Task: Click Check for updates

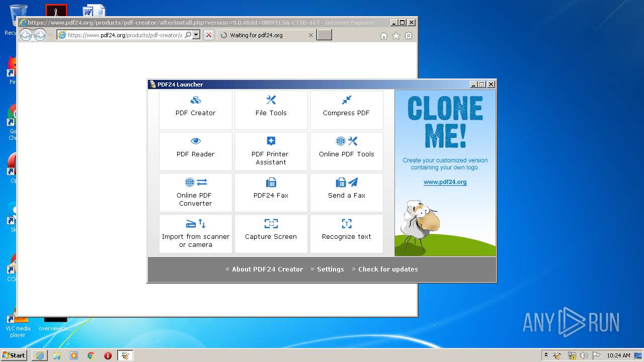Action: pyautogui.click(x=388, y=269)
